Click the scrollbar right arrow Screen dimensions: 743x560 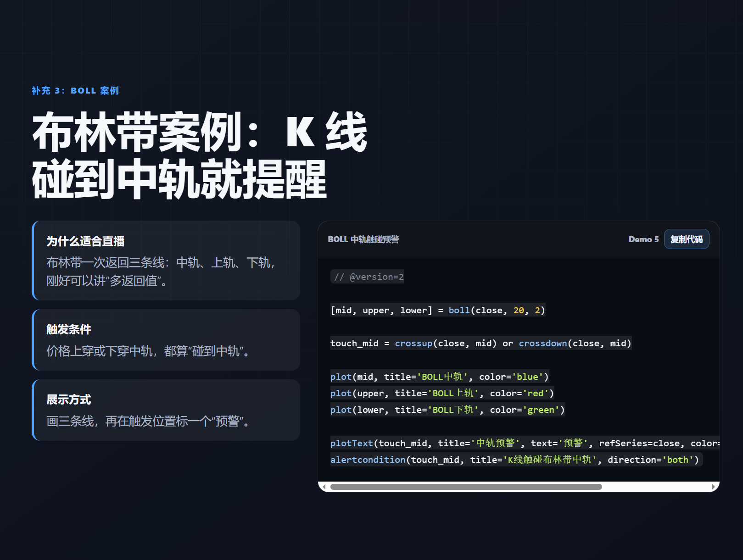tap(713, 487)
